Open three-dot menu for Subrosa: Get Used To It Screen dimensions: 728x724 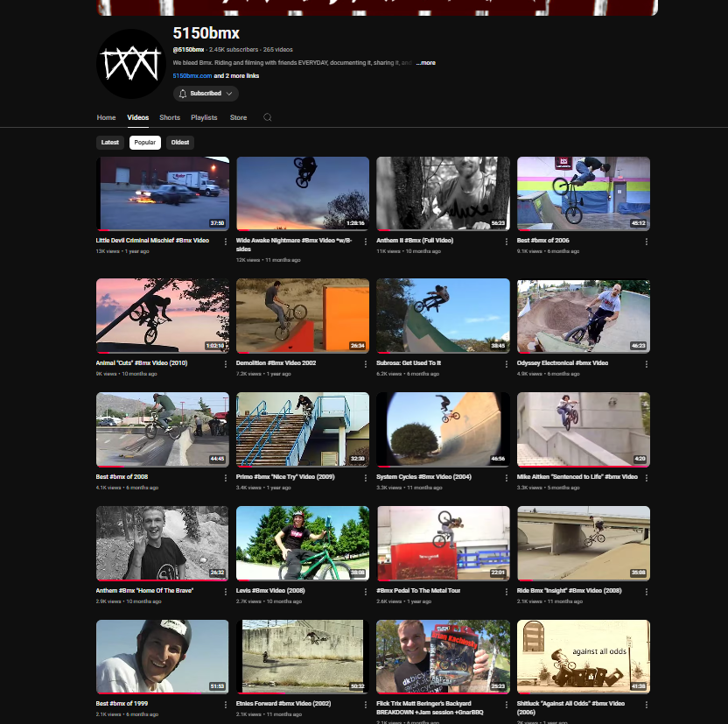tap(506, 364)
